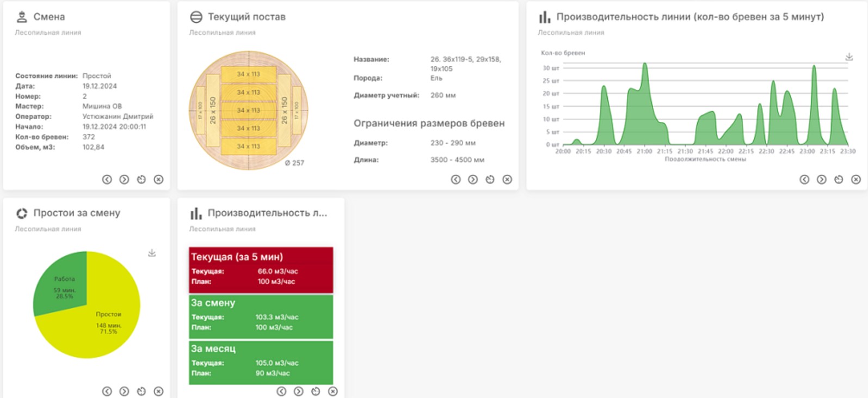This screenshot has height=398, width=868.
Task: Click previous arrow under За месяц panel
Action: (x=281, y=391)
